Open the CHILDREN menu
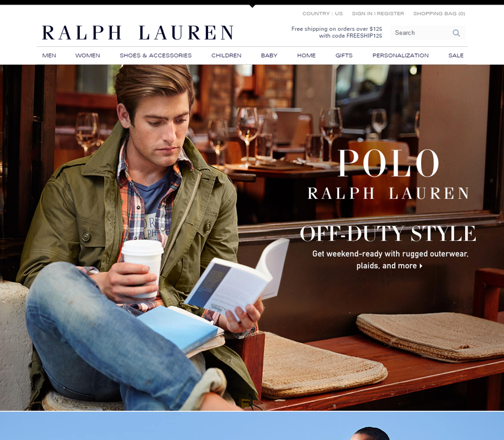The width and height of the screenshot is (504, 440). coord(226,55)
